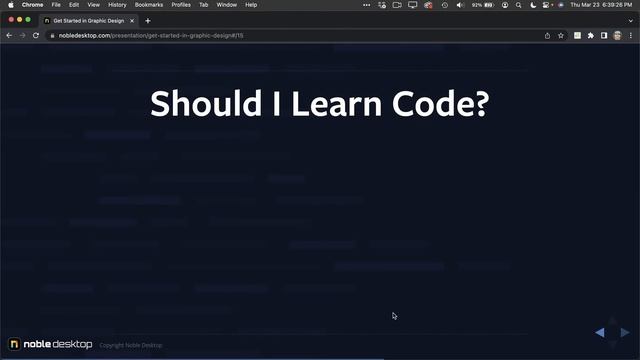Screen dimensions: 640x360
Task: Open Siri from the menu bar
Action: pyautogui.click(x=561, y=5)
